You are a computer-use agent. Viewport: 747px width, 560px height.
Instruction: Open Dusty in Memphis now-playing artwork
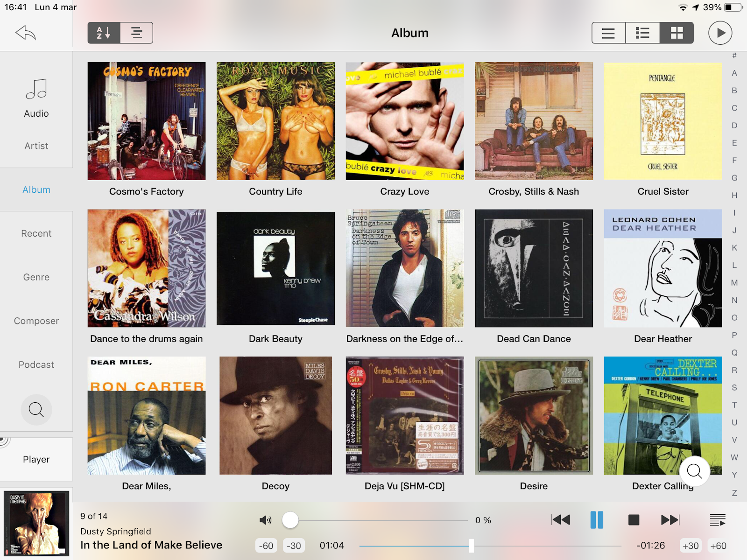[36, 523]
